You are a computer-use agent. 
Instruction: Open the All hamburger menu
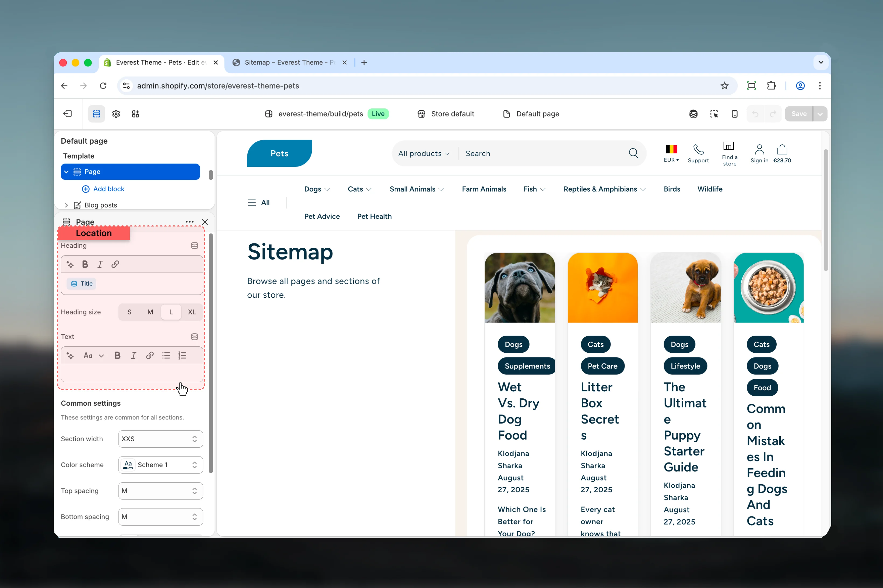[x=258, y=203]
